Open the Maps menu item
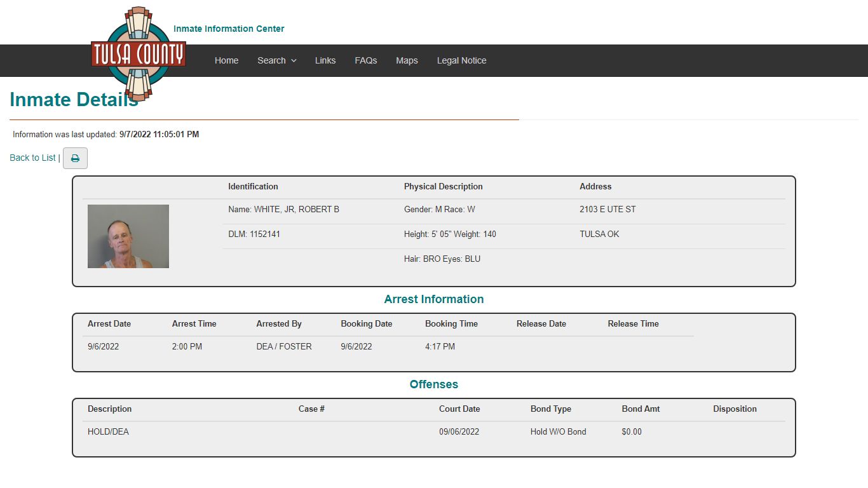Screen dimensions: 868x488 click(x=407, y=60)
